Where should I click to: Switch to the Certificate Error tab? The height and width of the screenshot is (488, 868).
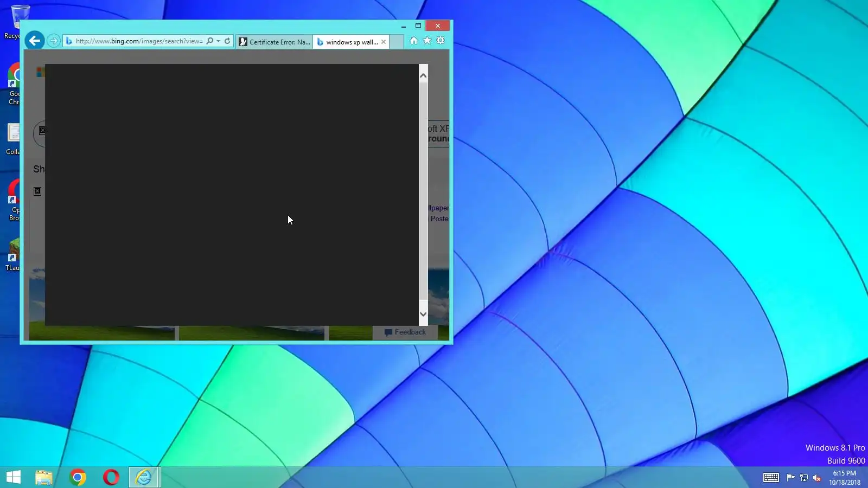pos(275,42)
